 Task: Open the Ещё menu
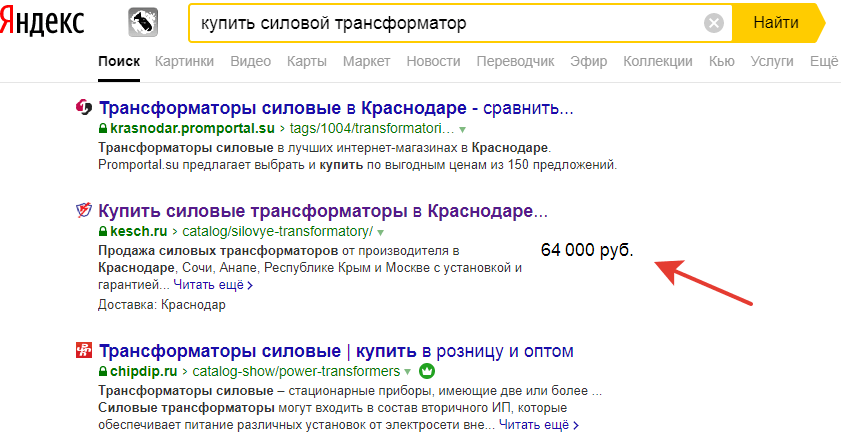[823, 62]
